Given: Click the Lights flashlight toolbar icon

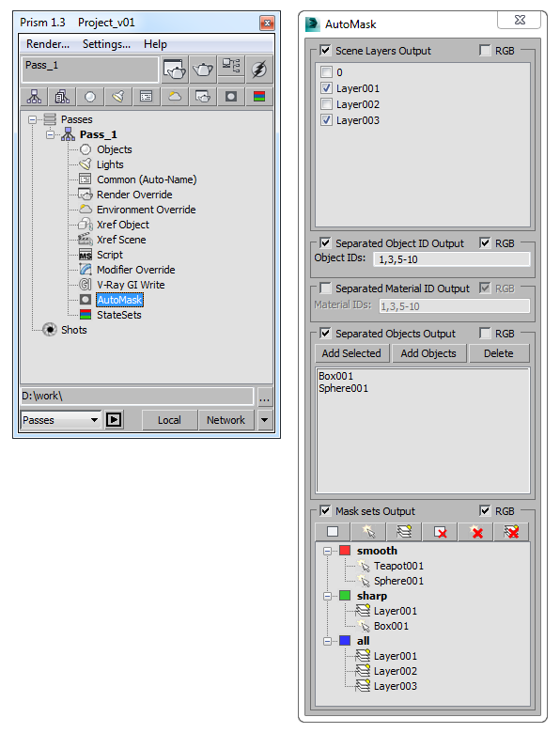Looking at the screenshot, I should [118, 97].
